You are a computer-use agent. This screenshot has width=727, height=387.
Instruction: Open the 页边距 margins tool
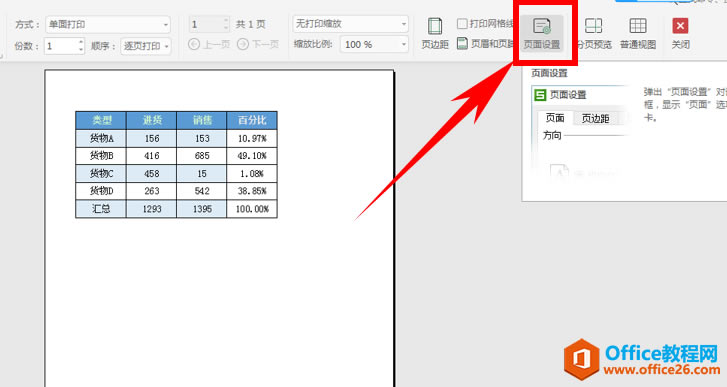(434, 33)
